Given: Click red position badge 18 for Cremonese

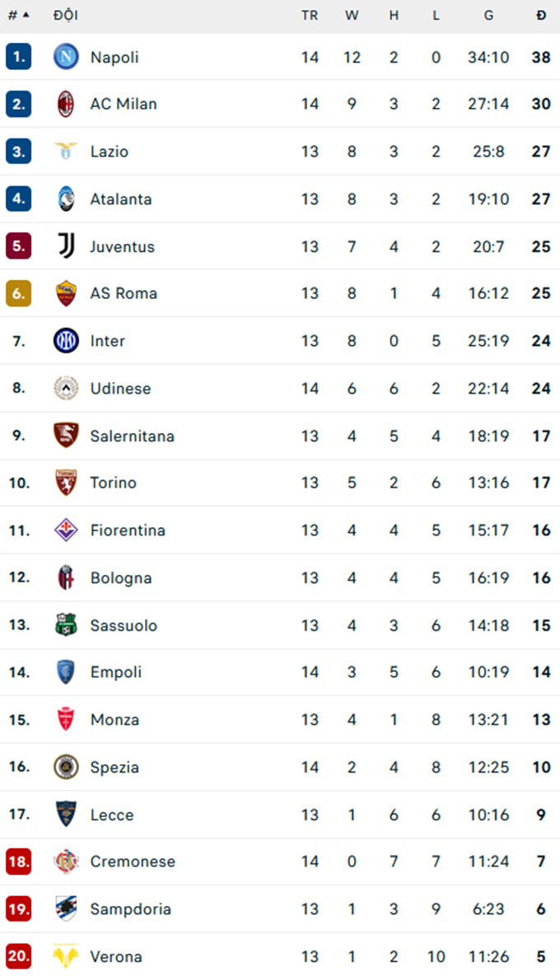Looking at the screenshot, I should click(18, 862).
